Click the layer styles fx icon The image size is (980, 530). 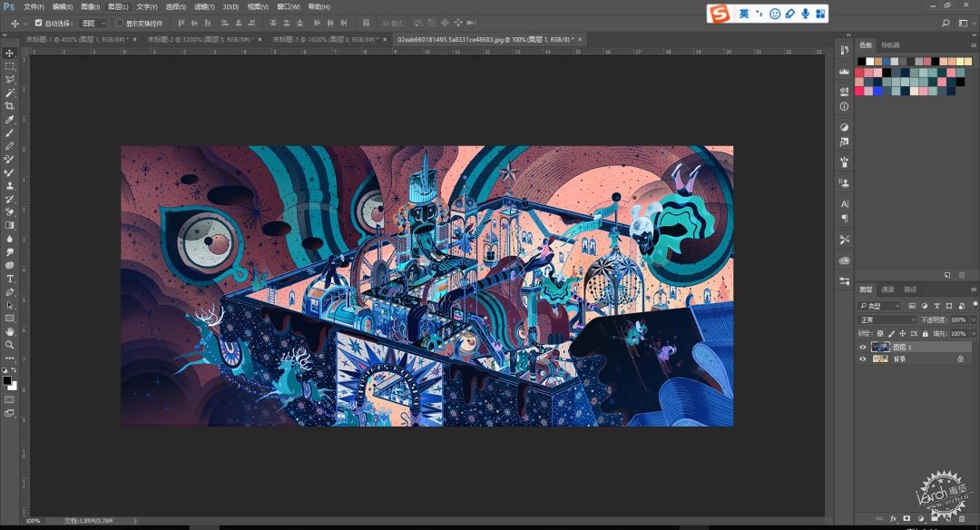pyautogui.click(x=893, y=519)
